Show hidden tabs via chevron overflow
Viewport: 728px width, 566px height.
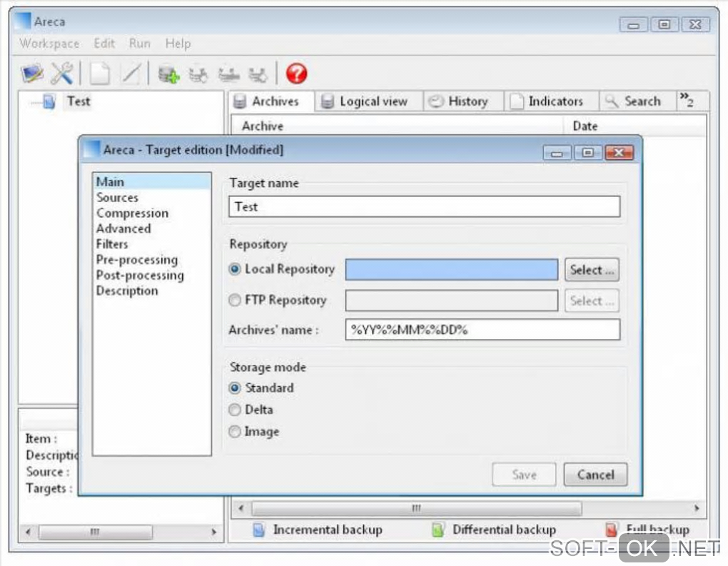point(687,99)
